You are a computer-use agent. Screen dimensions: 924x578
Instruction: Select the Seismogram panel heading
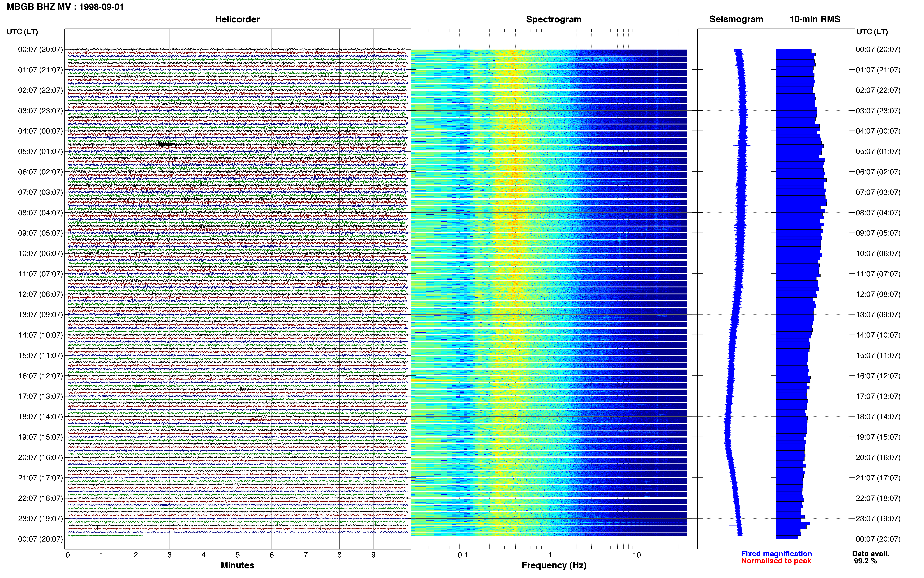click(736, 20)
